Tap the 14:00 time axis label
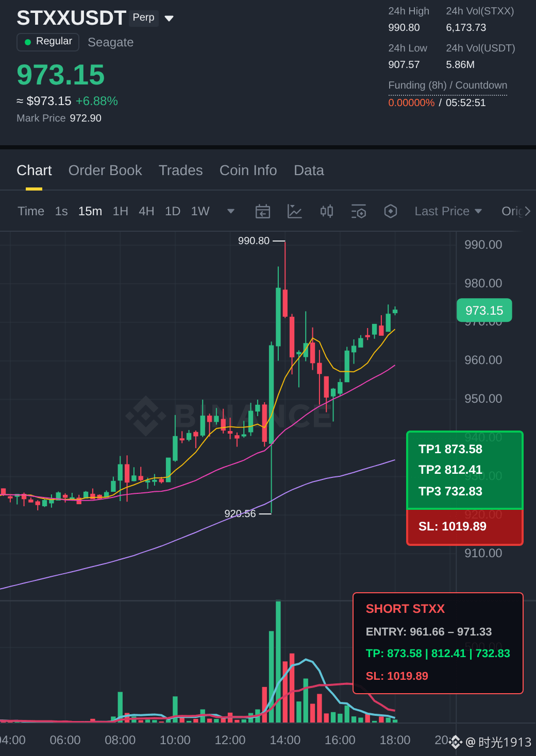The height and width of the screenshot is (756, 536). pos(285,740)
